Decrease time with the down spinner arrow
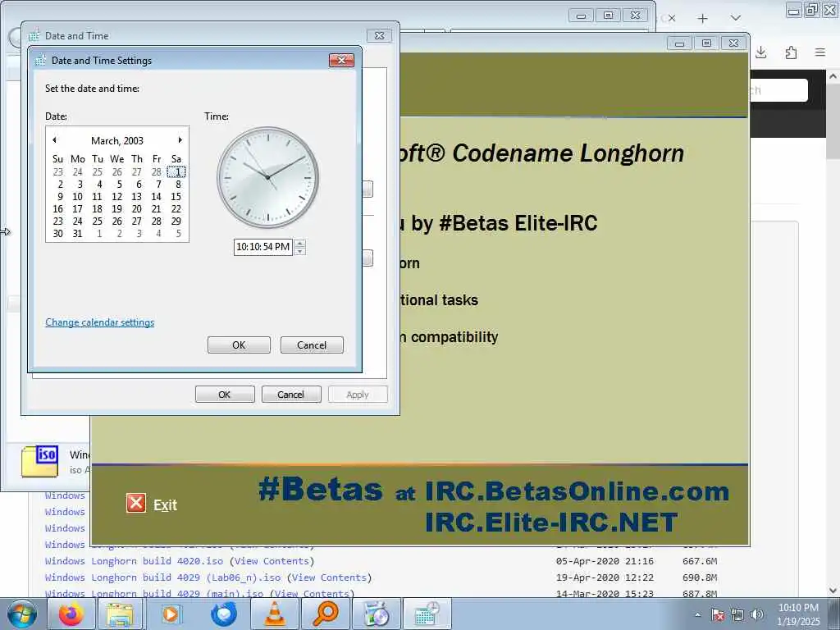The width and height of the screenshot is (840, 630). 300,251
